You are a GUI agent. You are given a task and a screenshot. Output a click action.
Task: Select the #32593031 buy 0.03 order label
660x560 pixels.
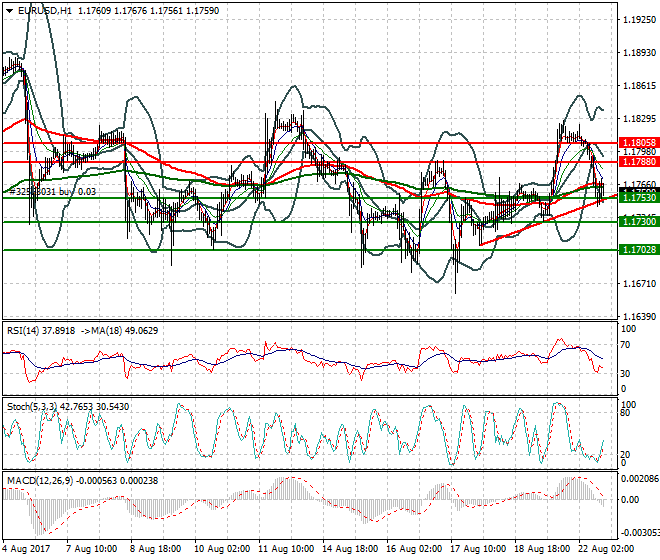tap(52, 192)
